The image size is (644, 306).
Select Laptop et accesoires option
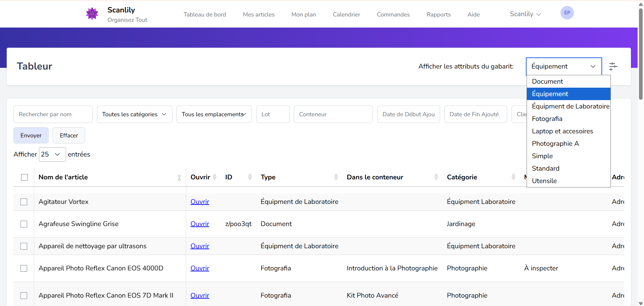tap(569, 131)
